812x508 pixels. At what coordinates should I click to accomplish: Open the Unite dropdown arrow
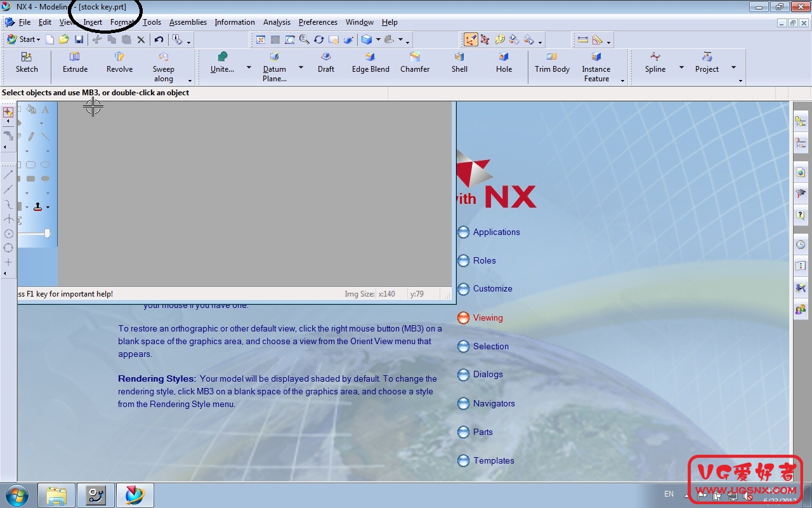click(249, 67)
